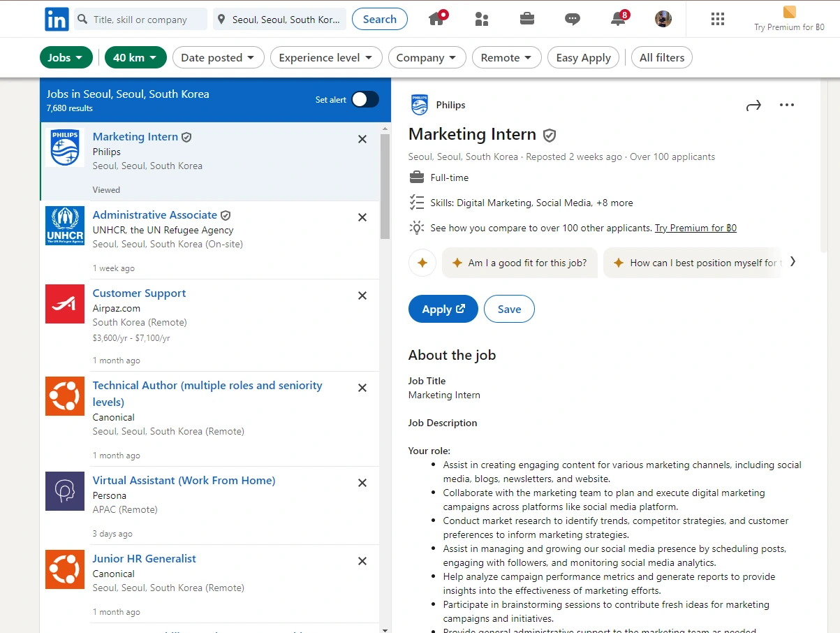840x633 pixels.
Task: Click the Apply button
Action: pos(443,309)
